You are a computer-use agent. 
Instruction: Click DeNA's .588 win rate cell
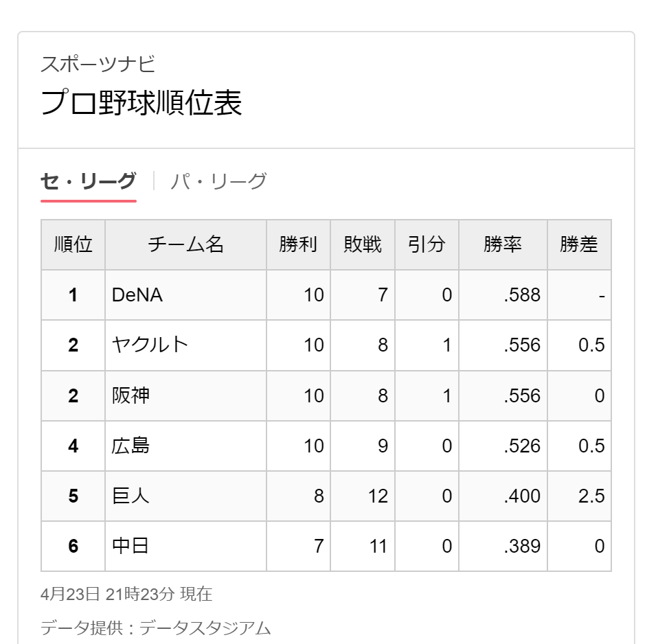point(503,295)
